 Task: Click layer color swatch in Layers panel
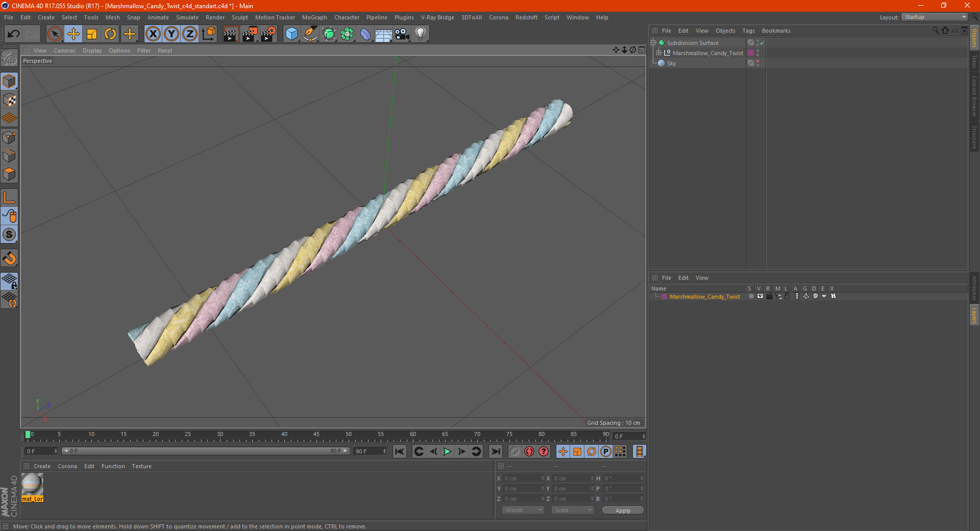[664, 297]
